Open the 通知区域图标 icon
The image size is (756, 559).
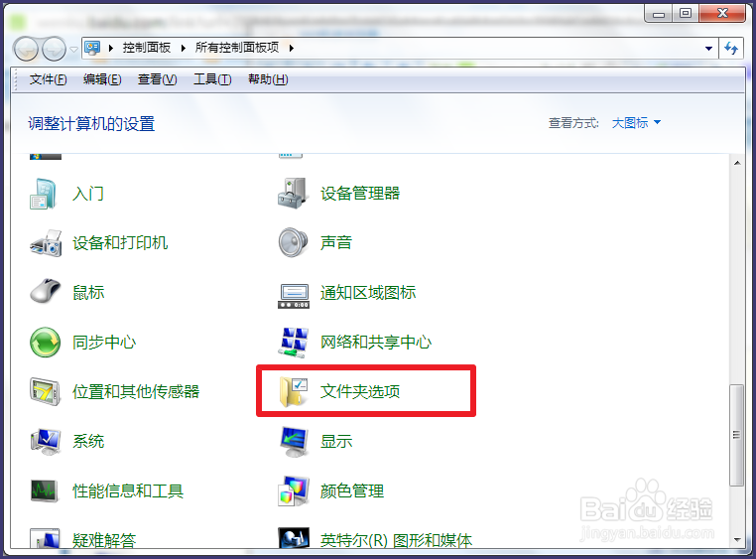click(x=293, y=296)
